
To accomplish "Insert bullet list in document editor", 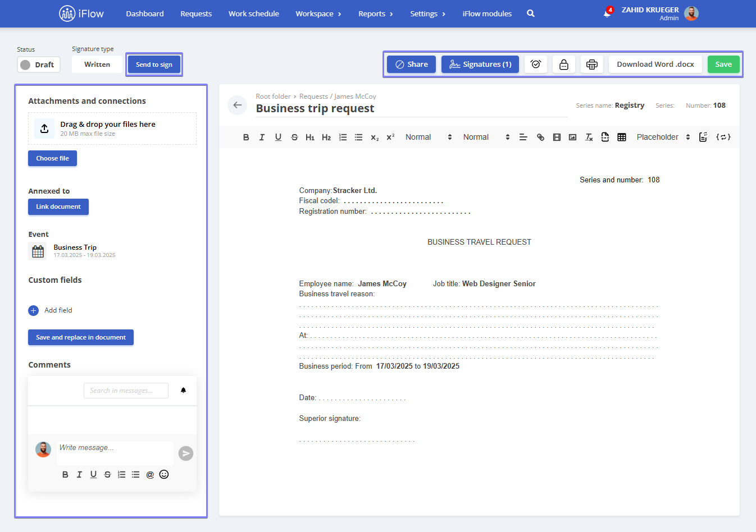I will click(x=358, y=137).
